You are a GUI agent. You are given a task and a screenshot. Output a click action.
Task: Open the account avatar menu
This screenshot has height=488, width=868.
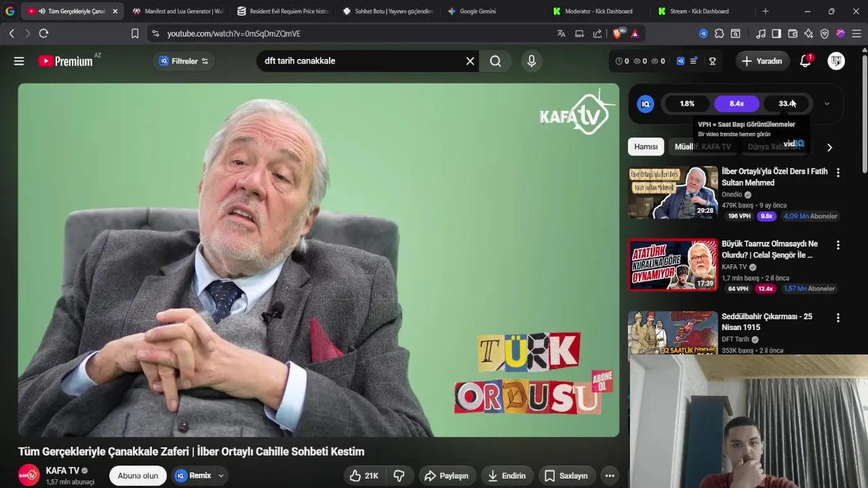coord(836,61)
